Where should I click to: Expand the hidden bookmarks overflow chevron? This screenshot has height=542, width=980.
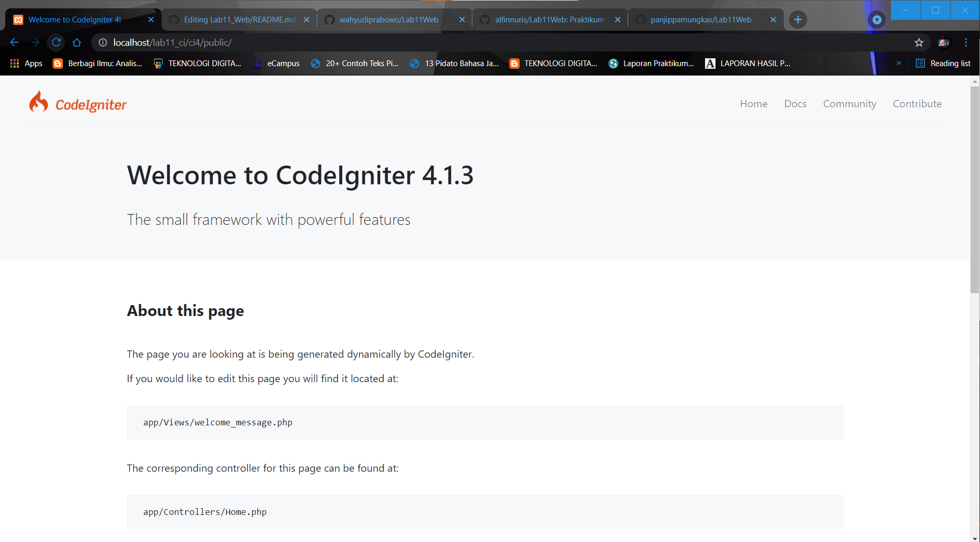[x=899, y=63]
